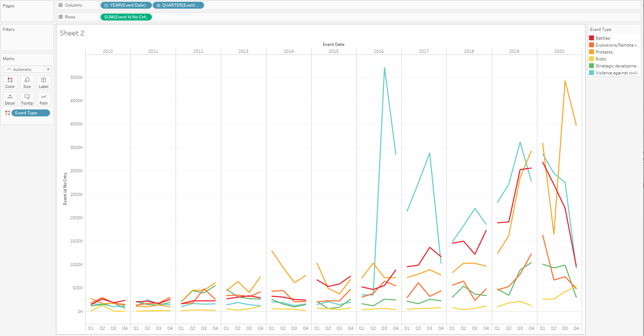The height and width of the screenshot is (336, 644).
Task: Click the Columns shelf icon
Action: click(x=61, y=5)
